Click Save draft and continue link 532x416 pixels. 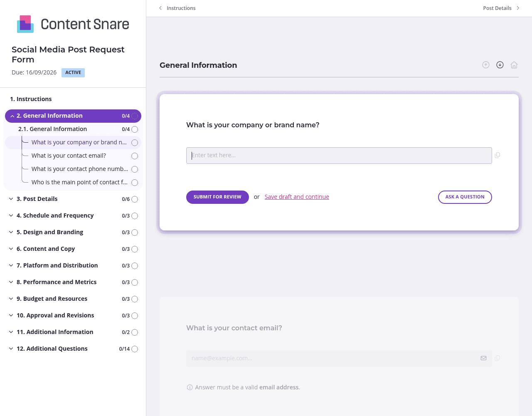point(297,197)
